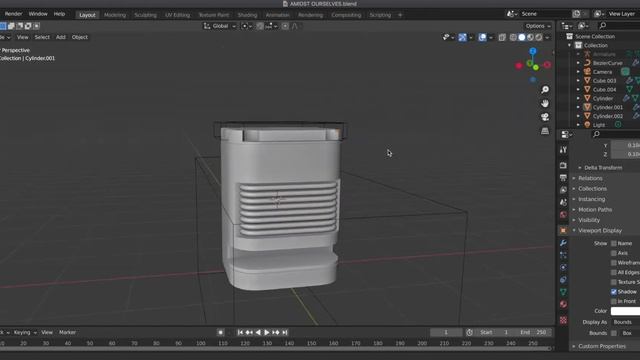This screenshot has height=360, width=640.
Task: Switch to wireframe viewport shading
Action: coord(513,37)
